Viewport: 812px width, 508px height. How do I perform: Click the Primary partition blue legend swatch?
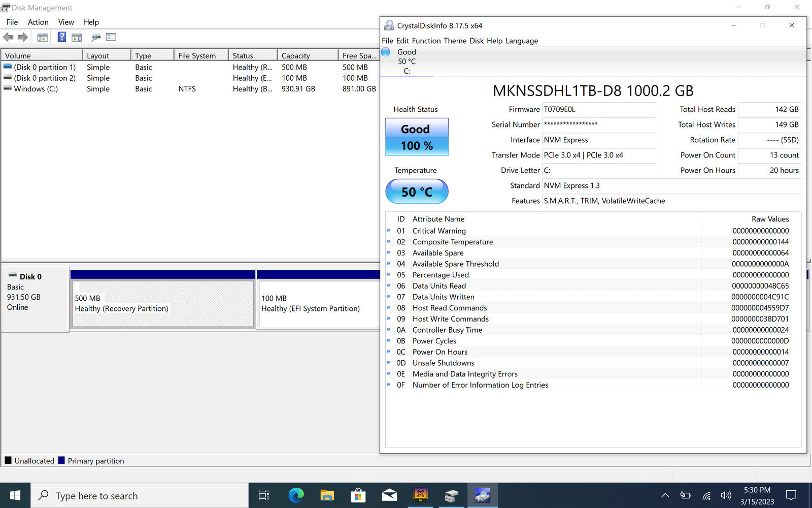(x=61, y=460)
